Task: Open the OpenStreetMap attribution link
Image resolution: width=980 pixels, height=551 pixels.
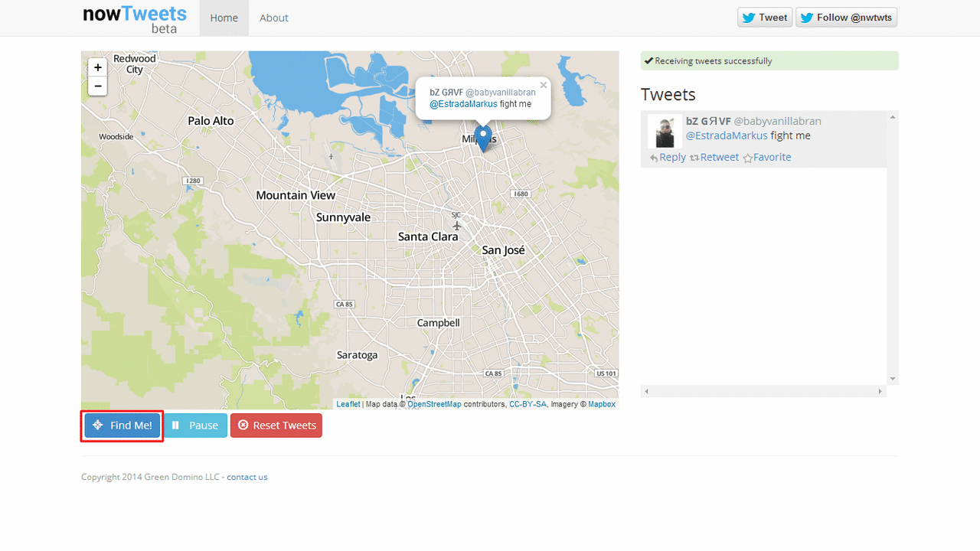Action: 434,404
